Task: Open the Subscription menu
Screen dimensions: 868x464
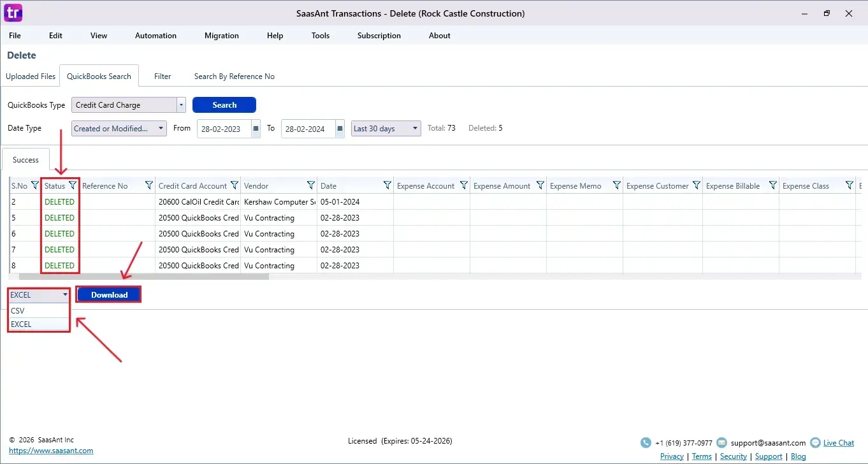Action: coord(379,36)
